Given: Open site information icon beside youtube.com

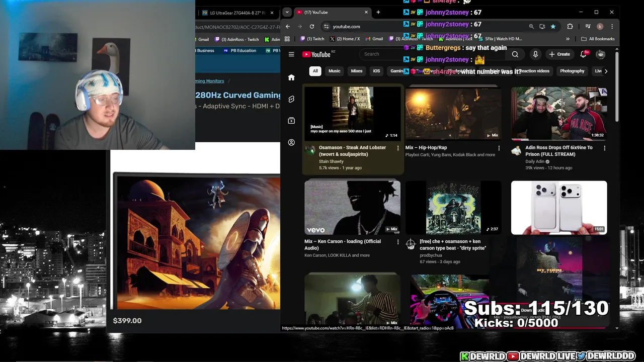Looking at the screenshot, I should [x=326, y=26].
